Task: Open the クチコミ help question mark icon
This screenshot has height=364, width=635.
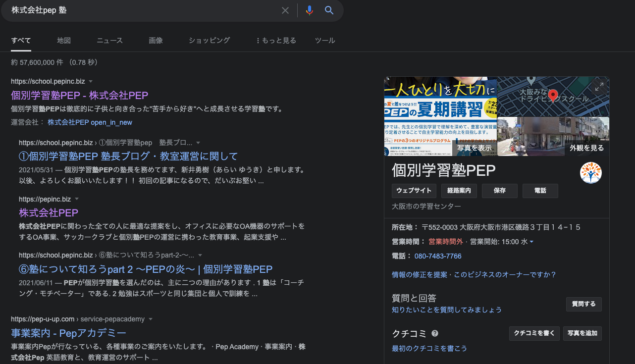Action: [x=435, y=333]
